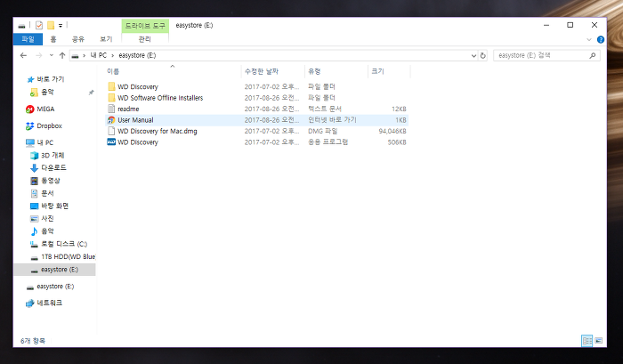Click the 내 PC breadcrumb in address bar
Image resolution: width=623 pixels, height=364 pixels.
click(99, 55)
